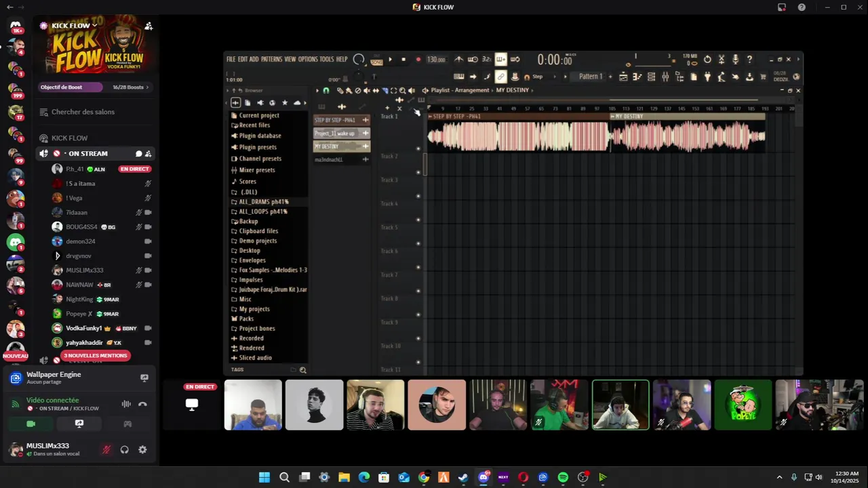Click the 3 NOUVELLES MENTIONS button

pos(95,355)
